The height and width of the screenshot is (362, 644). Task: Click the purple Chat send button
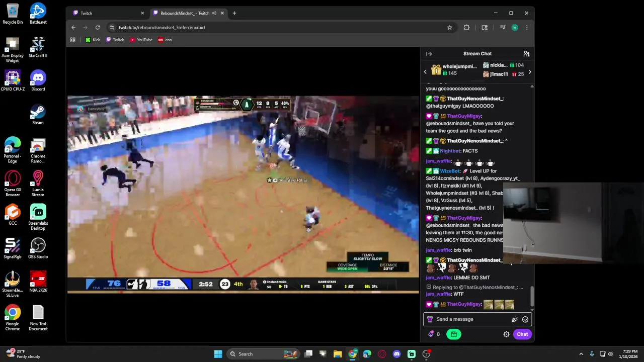click(x=522, y=334)
